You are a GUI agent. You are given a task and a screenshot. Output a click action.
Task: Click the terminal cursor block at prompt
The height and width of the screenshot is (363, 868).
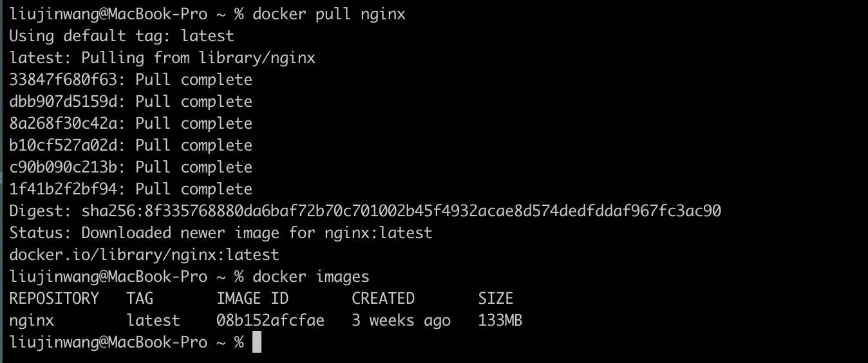[x=257, y=342]
